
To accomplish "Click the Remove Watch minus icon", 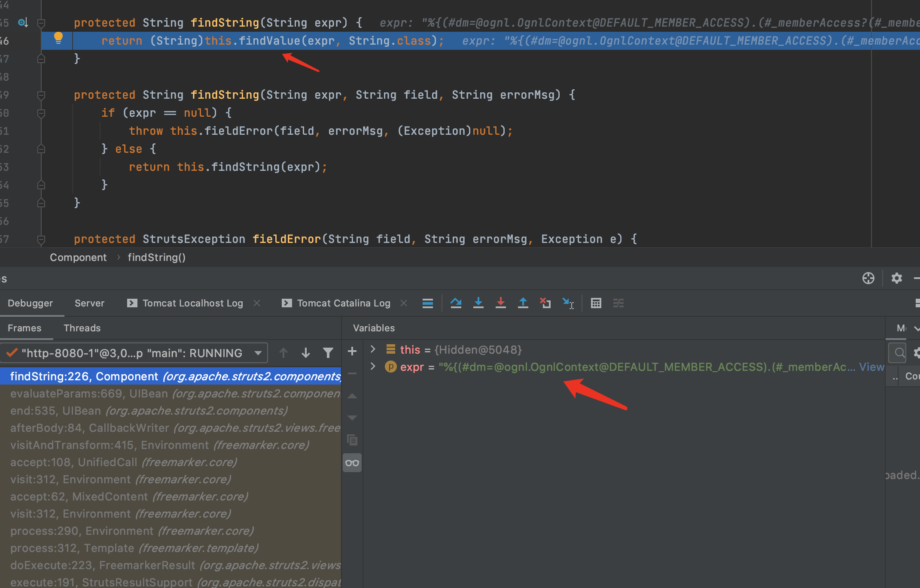I will (352, 373).
